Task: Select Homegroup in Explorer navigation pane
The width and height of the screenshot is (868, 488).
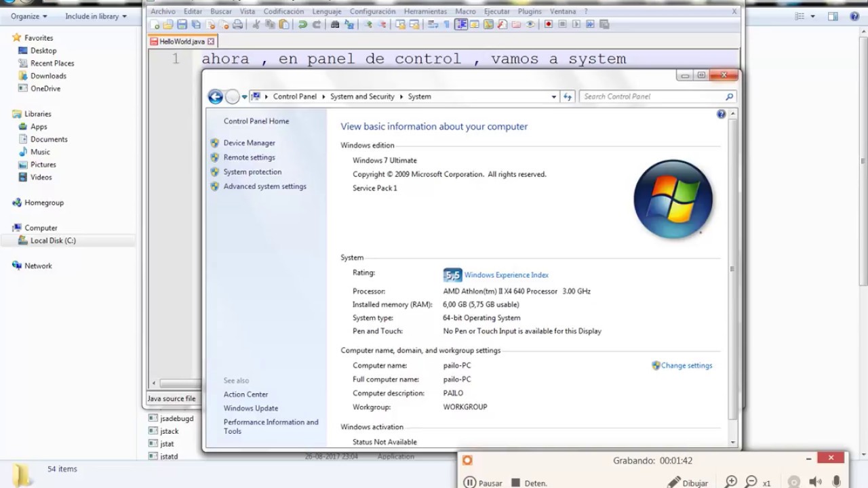Action: pos(44,203)
